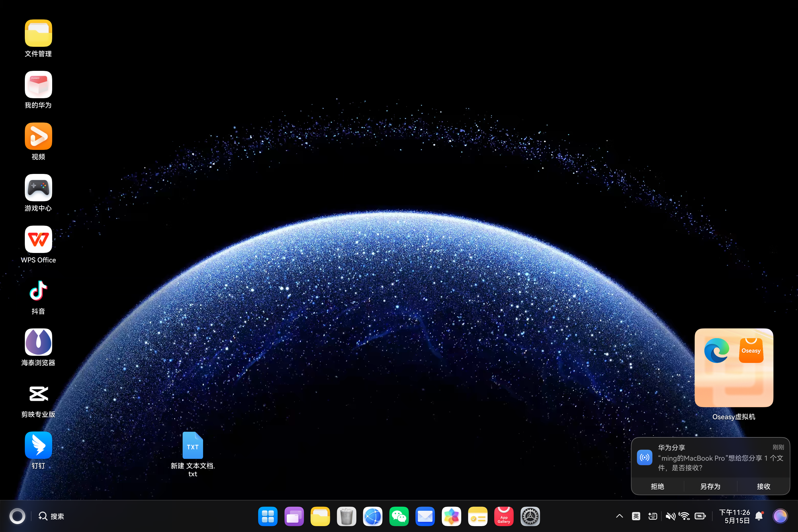
Task: Launch 海泰浏览器 from the desktop
Action: pyautogui.click(x=38, y=342)
